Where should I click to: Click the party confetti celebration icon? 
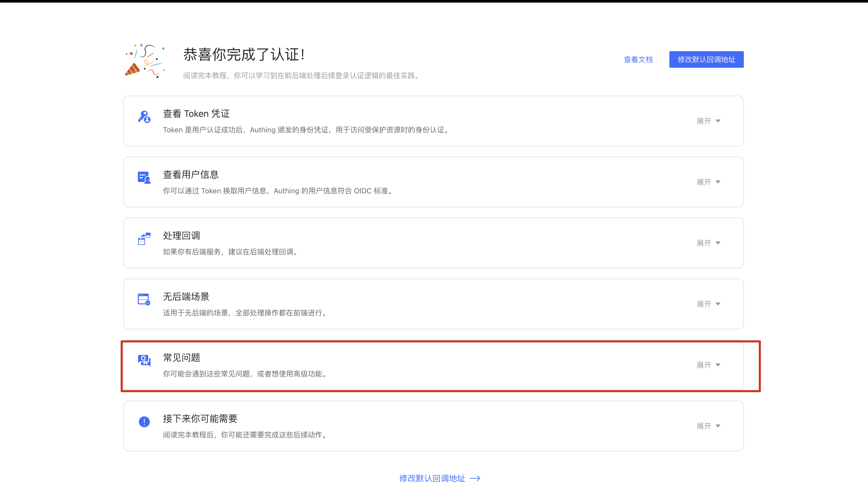click(x=145, y=61)
